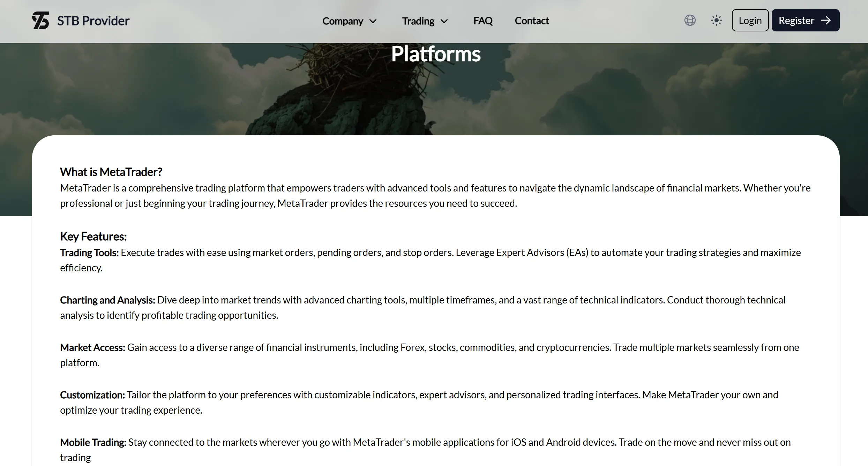This screenshot has height=466, width=868.
Task: Click the "Market Access:" label
Action: point(92,347)
